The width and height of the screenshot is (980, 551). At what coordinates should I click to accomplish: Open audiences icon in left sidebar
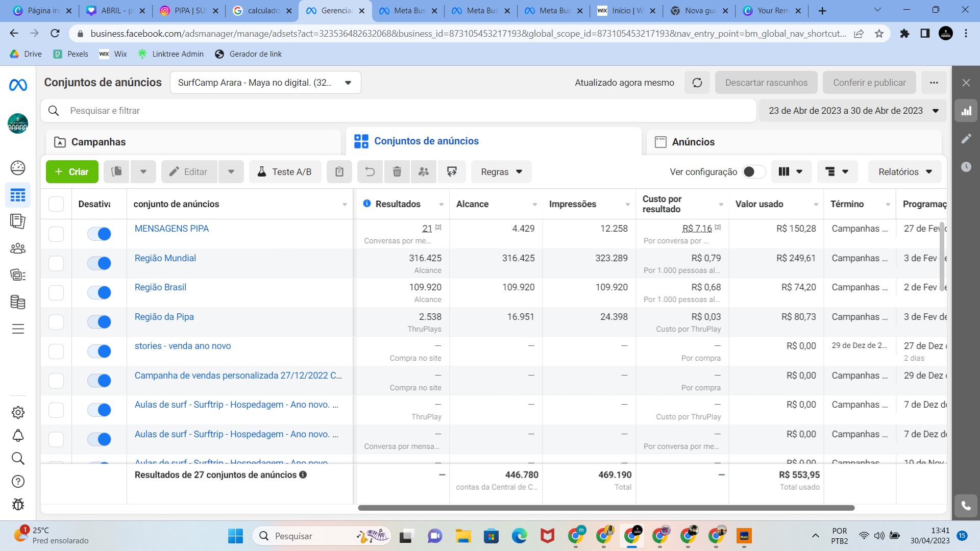pyautogui.click(x=18, y=248)
